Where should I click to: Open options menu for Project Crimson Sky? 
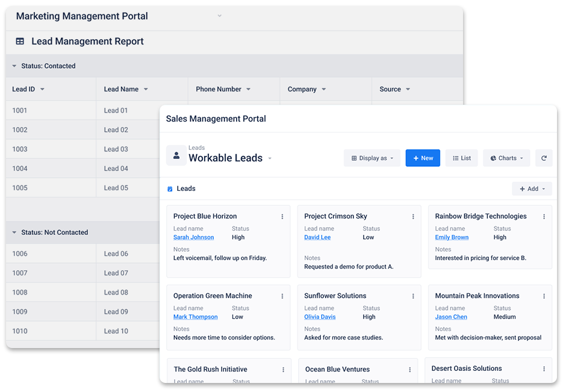click(x=413, y=217)
